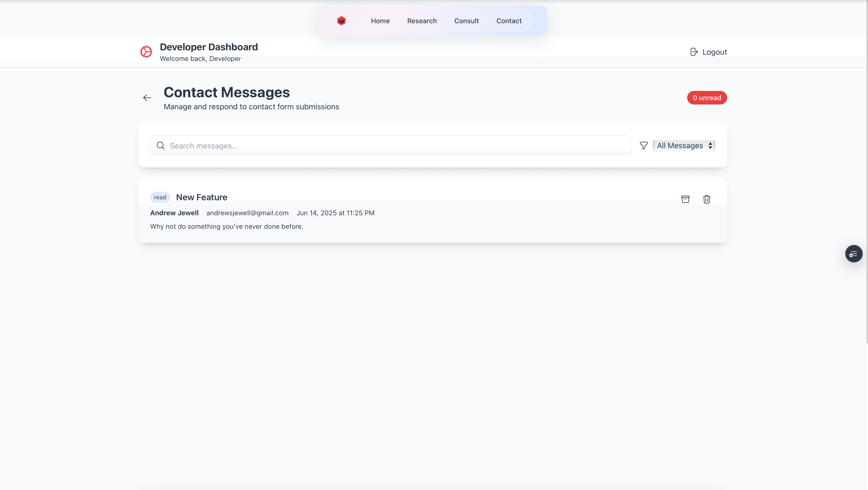Screen dimensions: 868x490
Task: Click the red gear dashboard icon
Action: point(146,52)
